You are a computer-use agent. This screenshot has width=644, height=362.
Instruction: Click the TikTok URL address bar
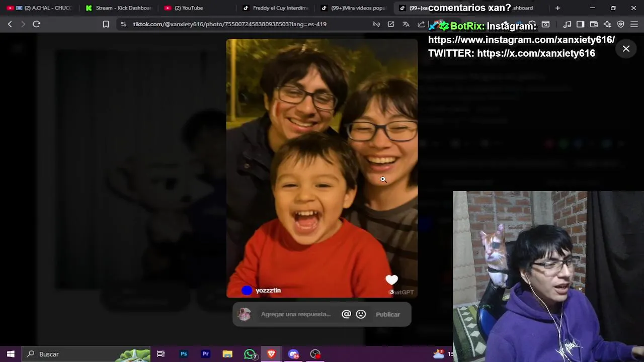tap(229, 24)
